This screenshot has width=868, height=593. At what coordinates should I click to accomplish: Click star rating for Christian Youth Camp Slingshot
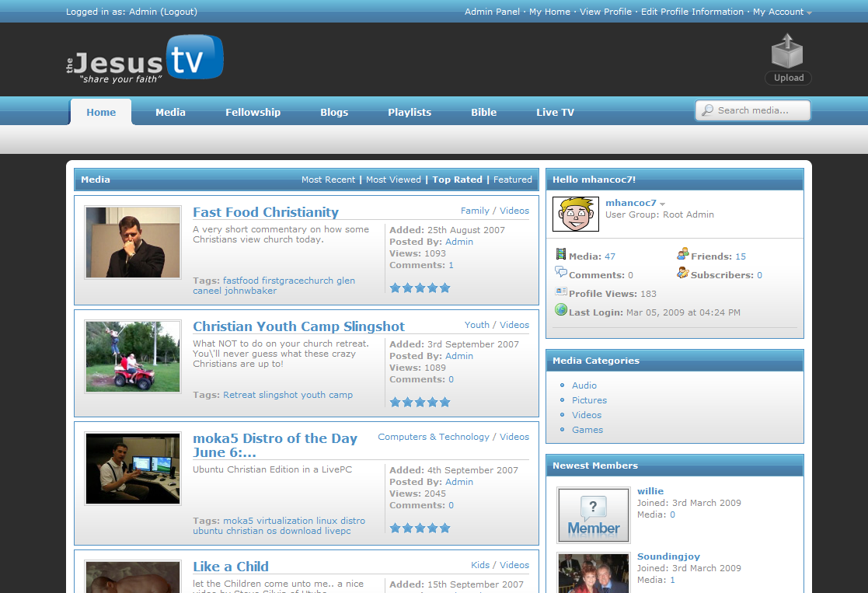[x=420, y=402]
